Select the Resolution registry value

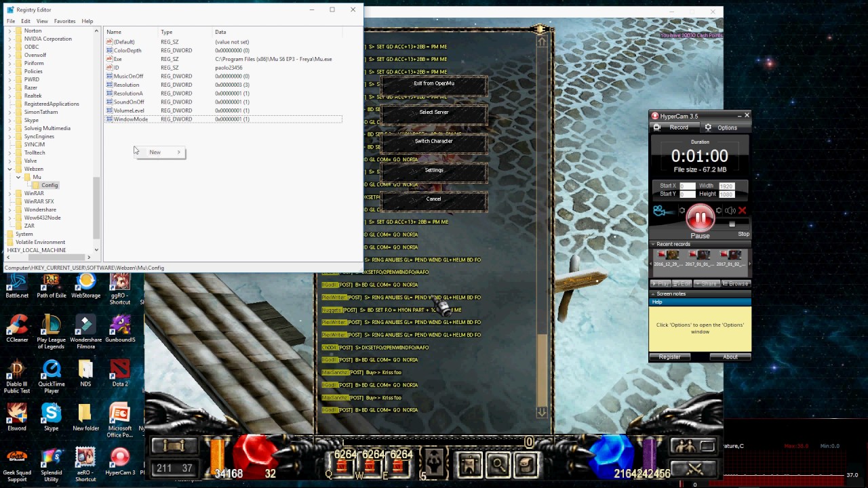126,85
